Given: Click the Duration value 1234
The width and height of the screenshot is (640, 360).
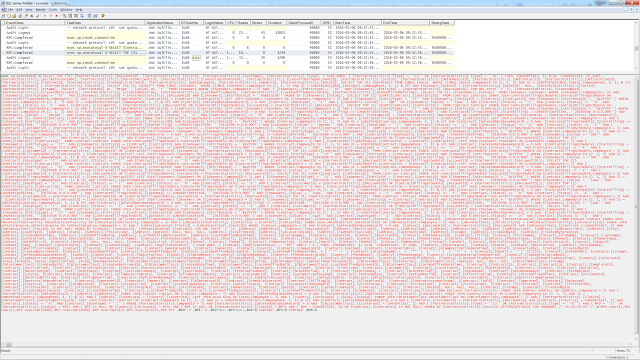Looking at the screenshot, I should [x=281, y=53].
